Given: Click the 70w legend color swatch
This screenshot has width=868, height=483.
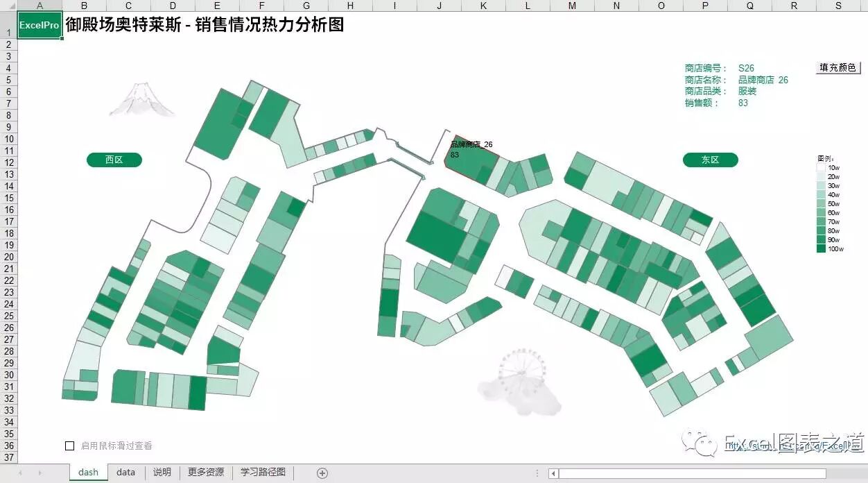Looking at the screenshot, I should click(x=821, y=221).
